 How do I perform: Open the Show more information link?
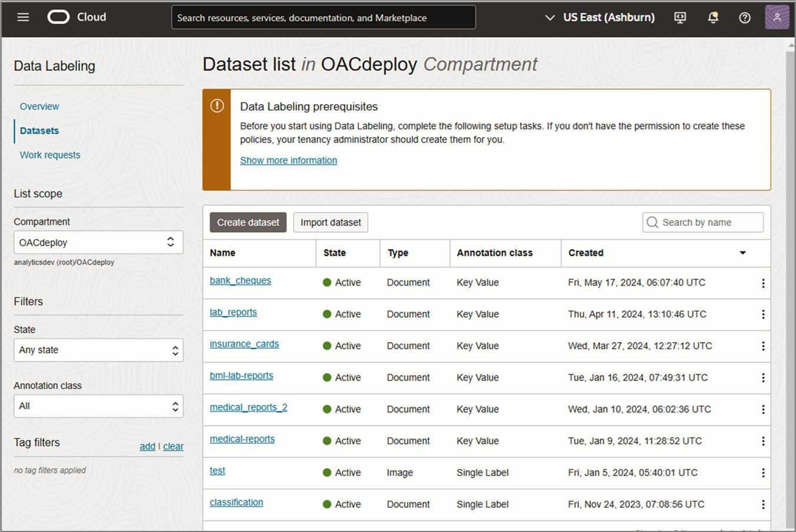point(288,160)
